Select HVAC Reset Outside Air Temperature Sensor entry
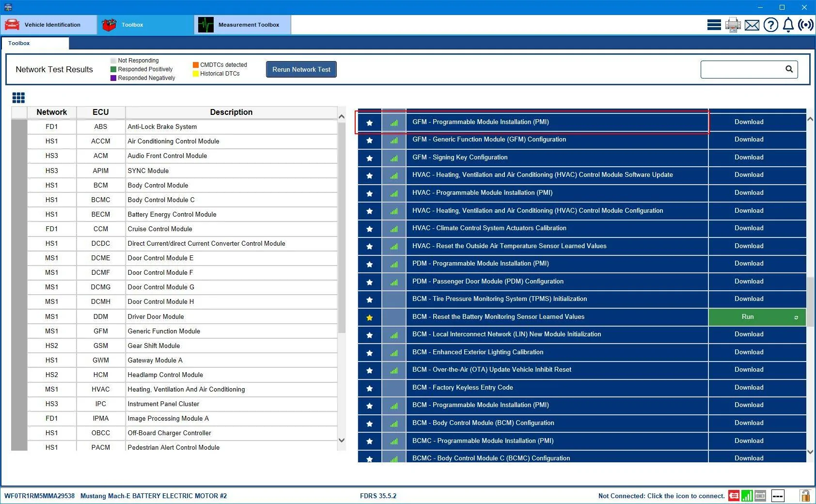The width and height of the screenshot is (816, 504). 557,246
